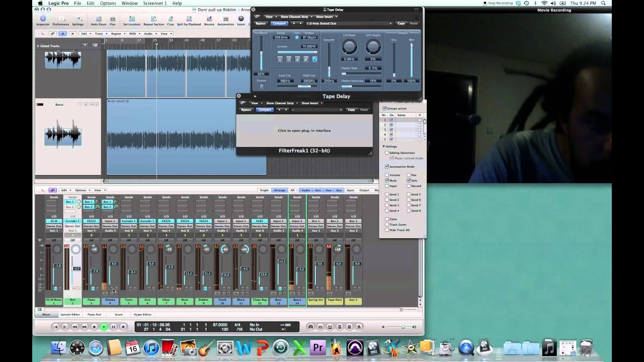The image size is (644, 362).
Task: Click the Stop transport button
Action: click(94, 327)
